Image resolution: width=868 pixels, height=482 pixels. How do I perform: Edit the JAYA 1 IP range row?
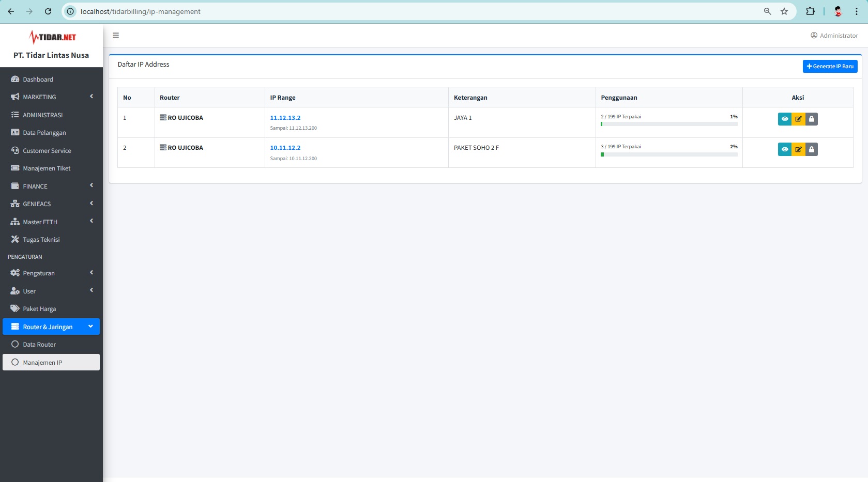point(798,119)
